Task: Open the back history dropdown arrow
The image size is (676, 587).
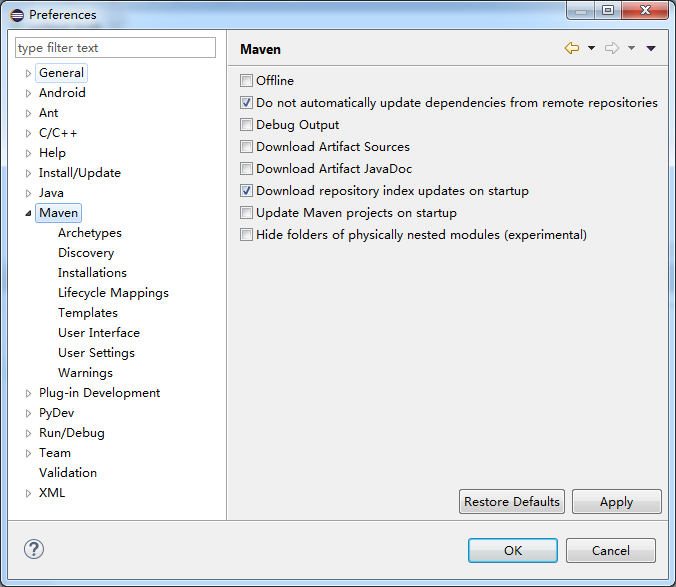Action: point(591,48)
